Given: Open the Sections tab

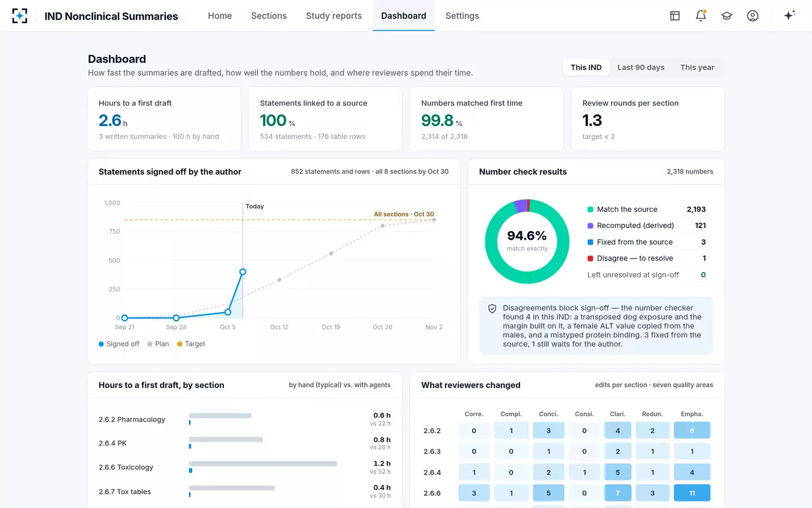Looking at the screenshot, I should (x=269, y=16).
